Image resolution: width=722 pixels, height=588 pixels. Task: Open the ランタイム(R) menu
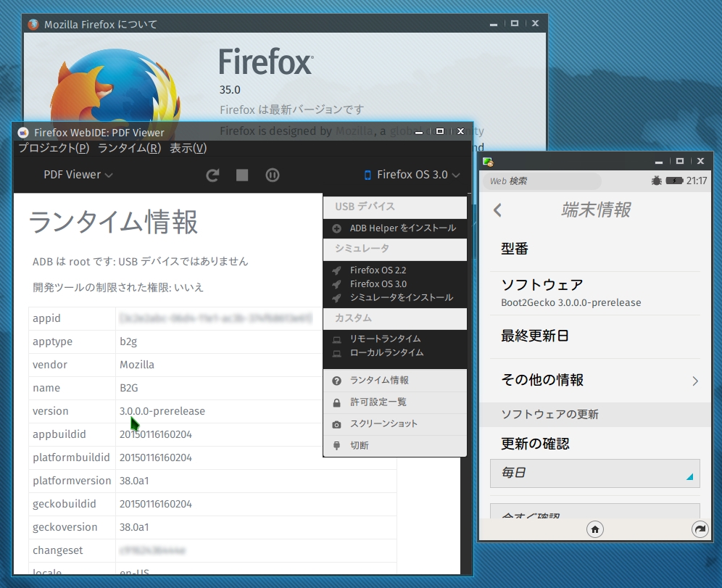pos(129,148)
